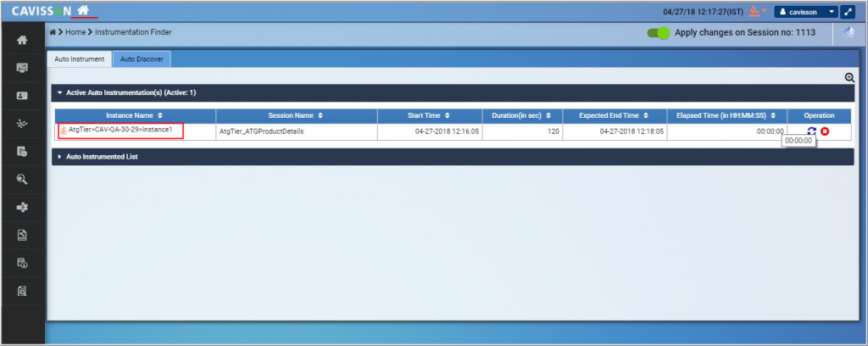This screenshot has height=346, width=868.
Task: Open the document page icon in the sidebar
Action: (22, 235)
